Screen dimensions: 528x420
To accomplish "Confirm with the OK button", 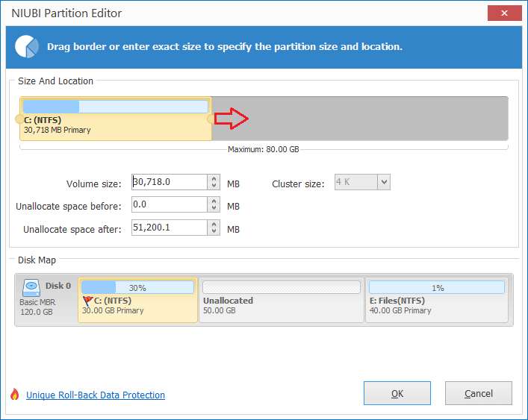I will coord(397,393).
